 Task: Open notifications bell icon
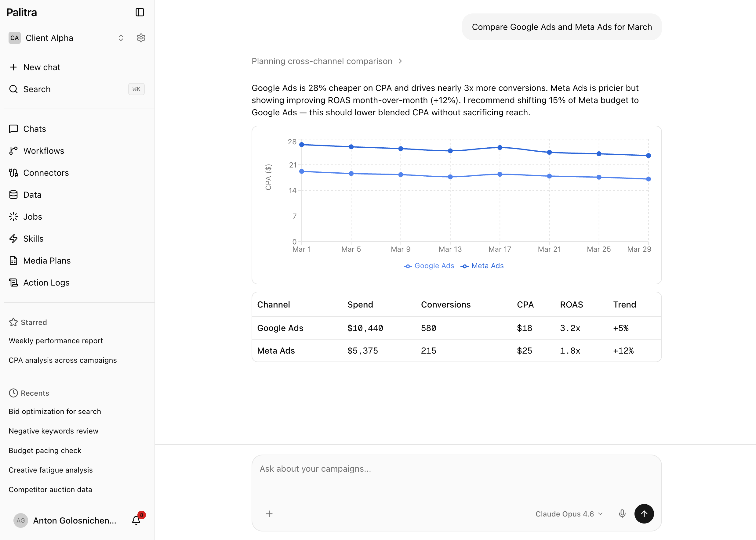pos(136,520)
